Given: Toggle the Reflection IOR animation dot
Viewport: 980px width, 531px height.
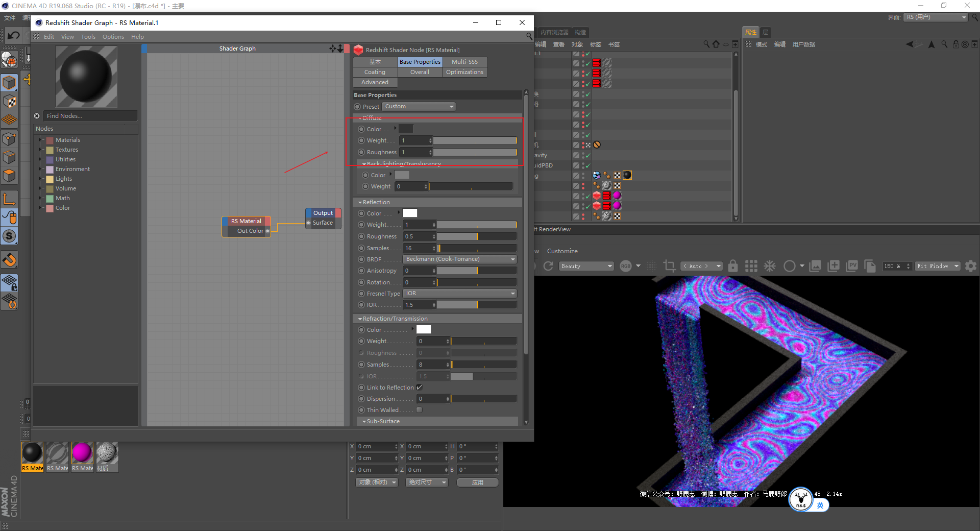Looking at the screenshot, I should 361,305.
